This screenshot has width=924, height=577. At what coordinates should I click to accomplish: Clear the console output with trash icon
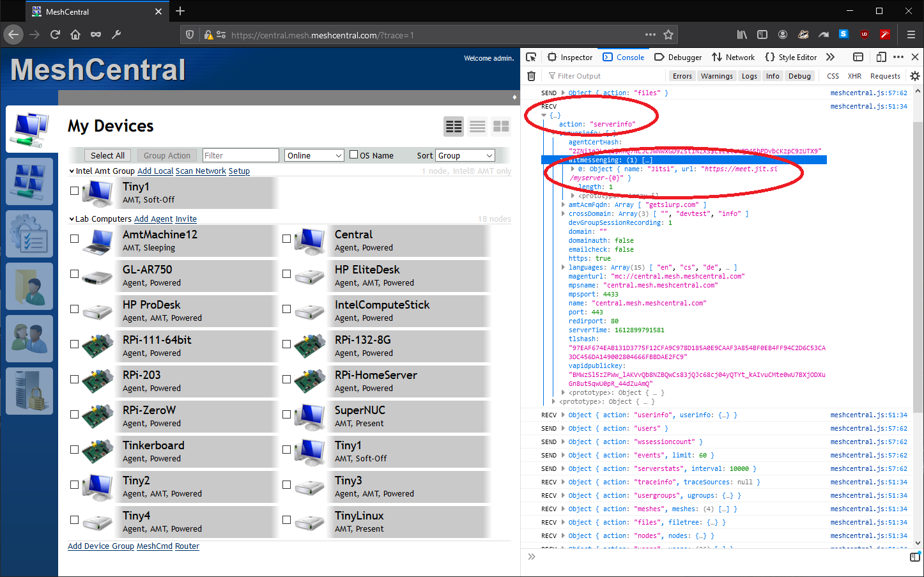[531, 76]
